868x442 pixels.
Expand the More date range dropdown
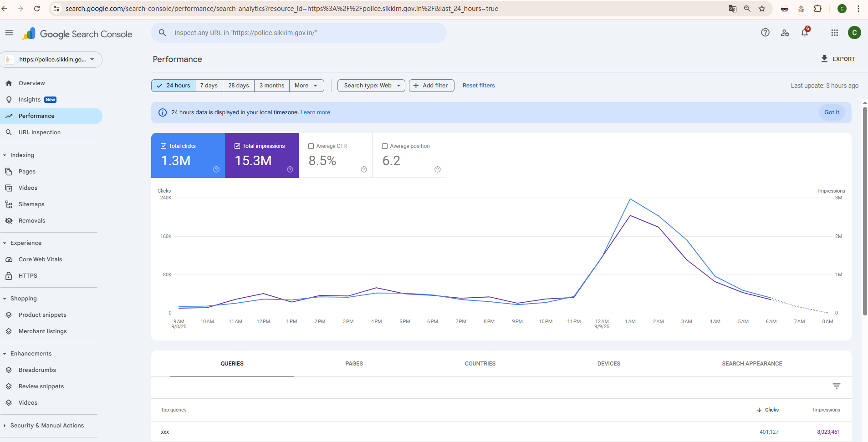coord(306,86)
